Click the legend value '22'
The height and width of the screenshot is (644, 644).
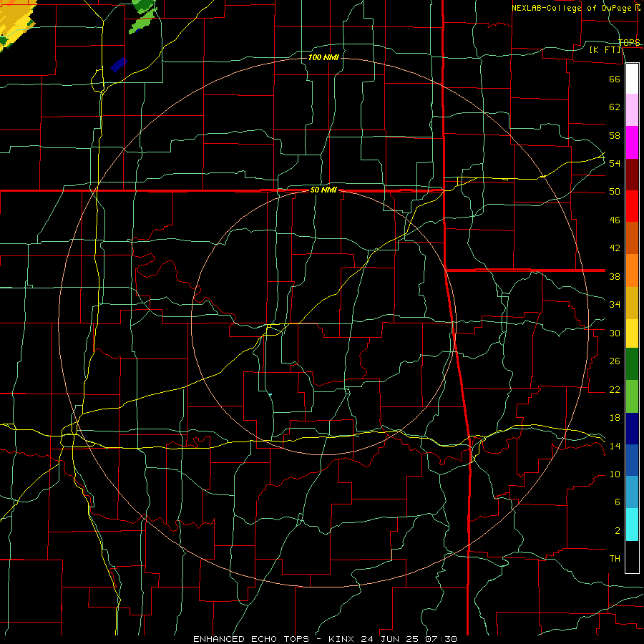[x=615, y=389]
